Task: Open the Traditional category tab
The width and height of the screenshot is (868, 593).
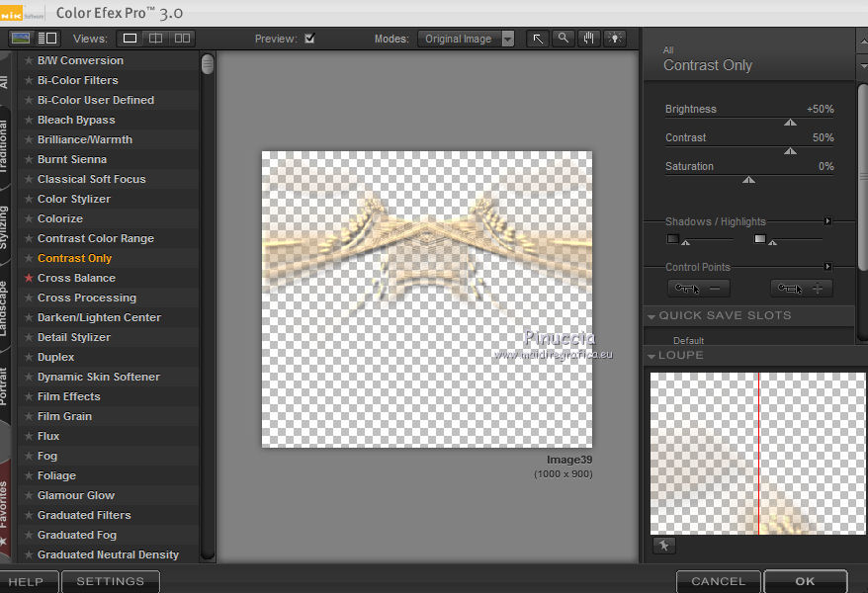Action: 4,146
